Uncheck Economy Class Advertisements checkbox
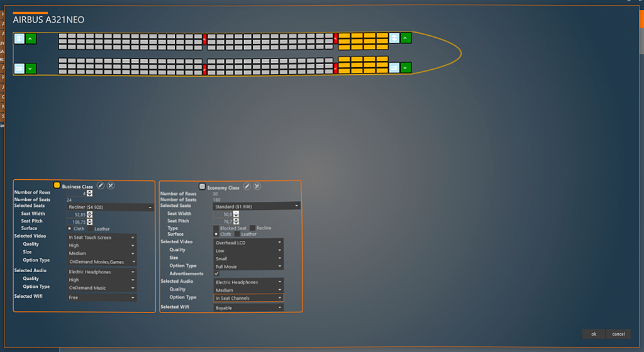The image size is (644, 352). click(216, 273)
